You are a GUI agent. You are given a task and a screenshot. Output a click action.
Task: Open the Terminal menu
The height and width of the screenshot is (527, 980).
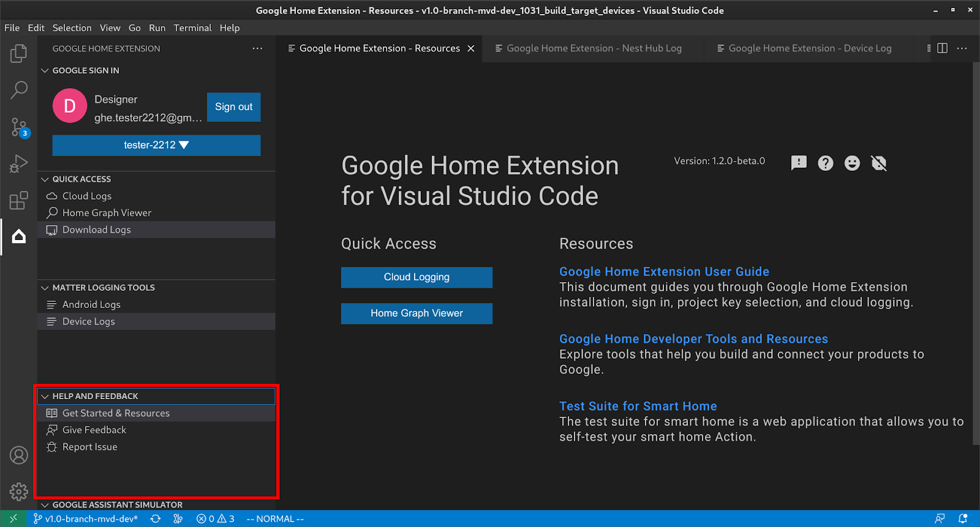[x=192, y=28]
